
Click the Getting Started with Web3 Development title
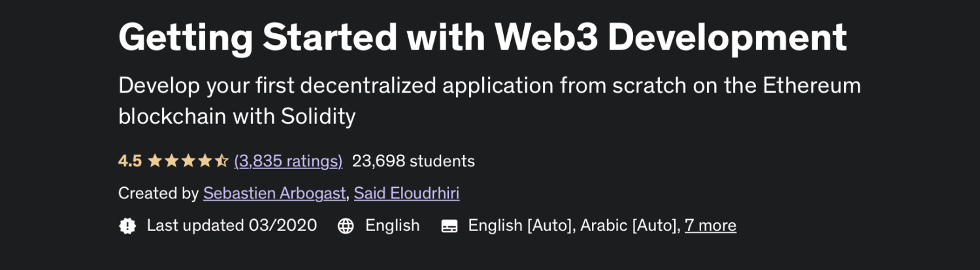pyautogui.click(x=483, y=37)
